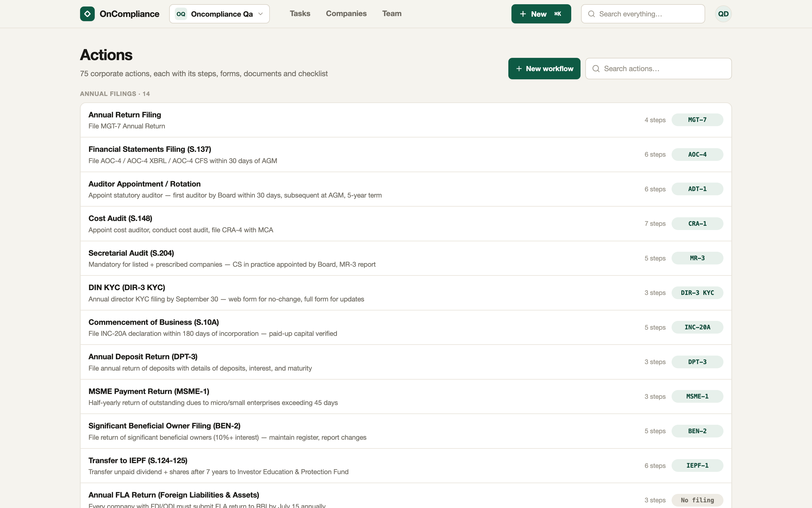The width and height of the screenshot is (812, 508).
Task: Focus the Search actions field
Action: 658,69
